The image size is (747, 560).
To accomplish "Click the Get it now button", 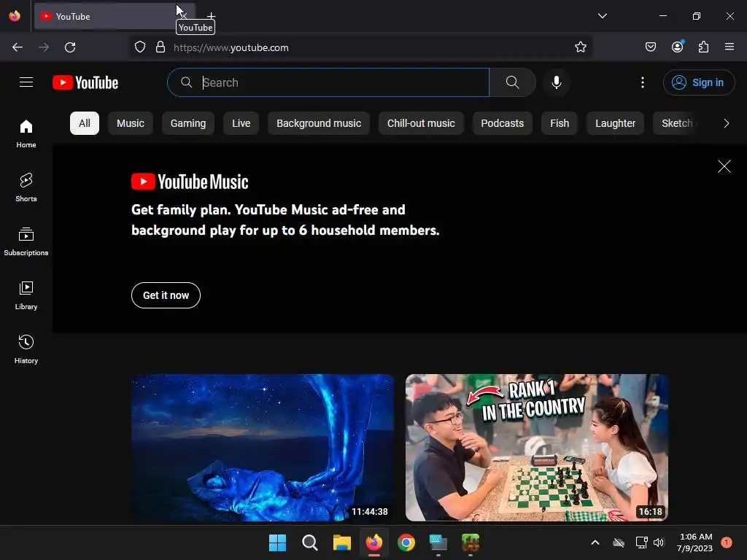I will [166, 295].
